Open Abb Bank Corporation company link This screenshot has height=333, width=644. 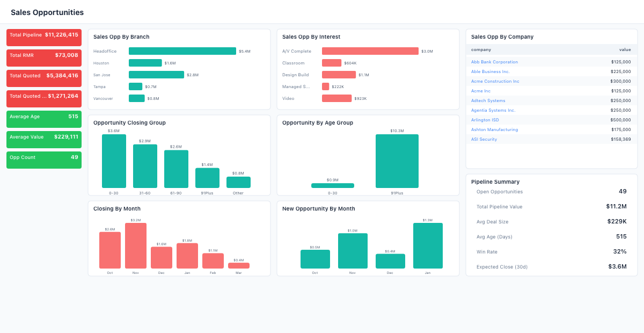coord(494,62)
